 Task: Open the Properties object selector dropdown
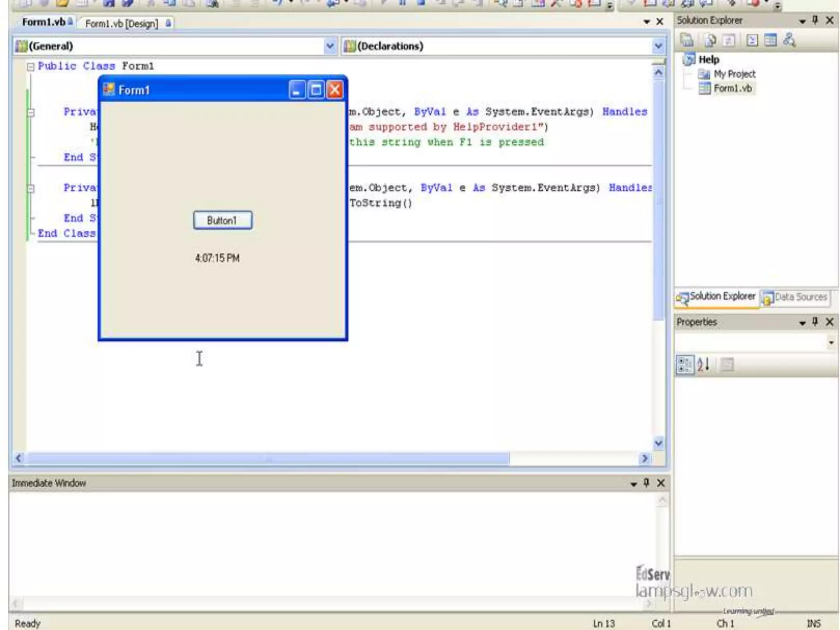tap(831, 342)
